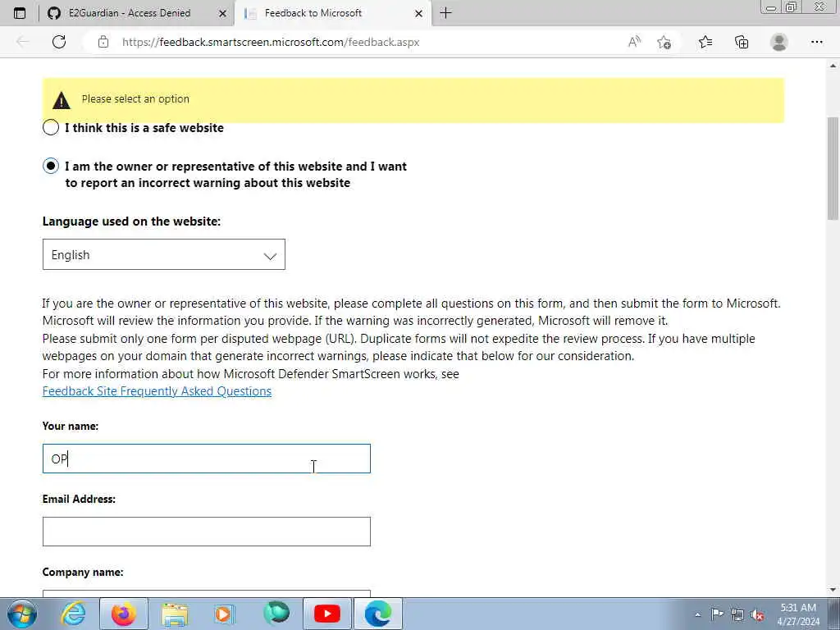Viewport: 840px width, 630px height.
Task: Focus the Email Address field
Action: click(x=206, y=532)
